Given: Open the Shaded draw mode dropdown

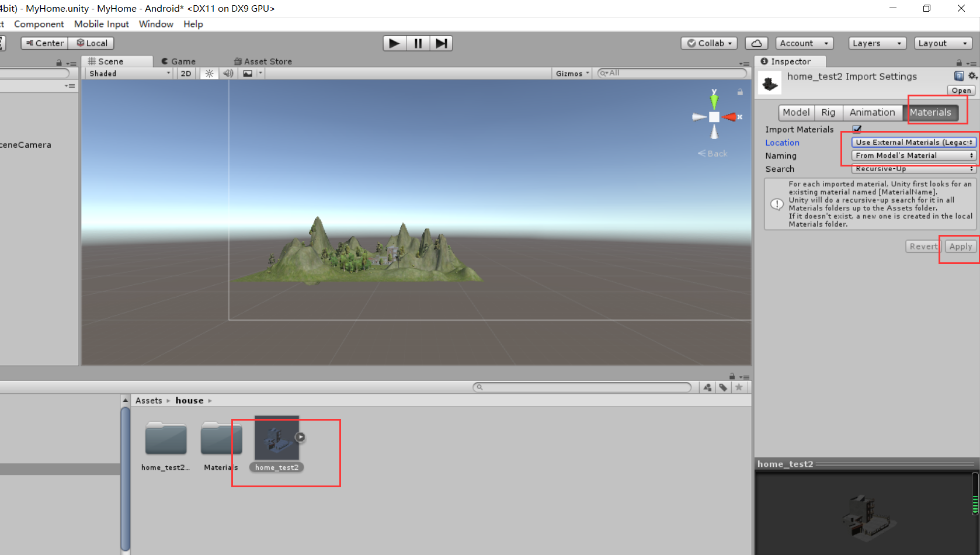Looking at the screenshot, I should pos(127,73).
